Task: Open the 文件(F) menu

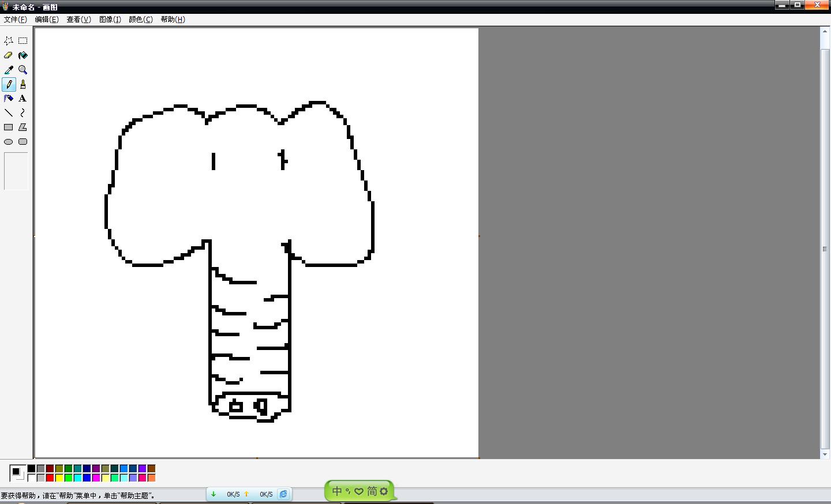Action: click(16, 19)
